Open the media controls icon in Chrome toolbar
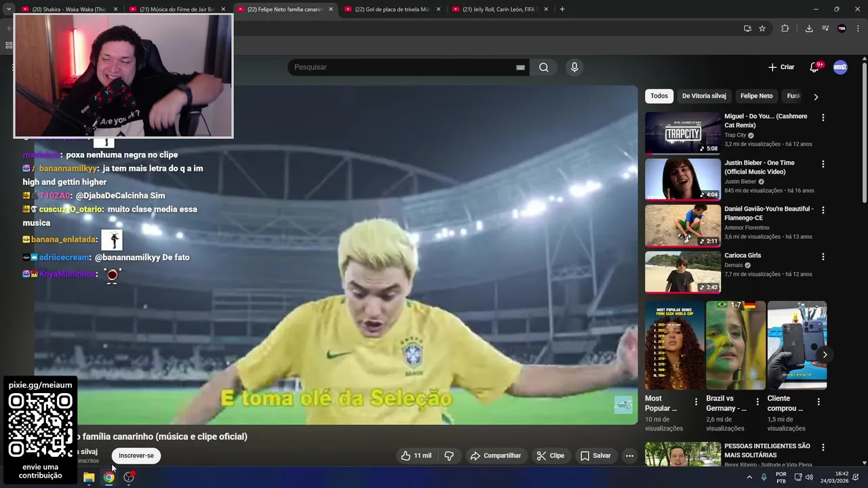 coord(825,28)
